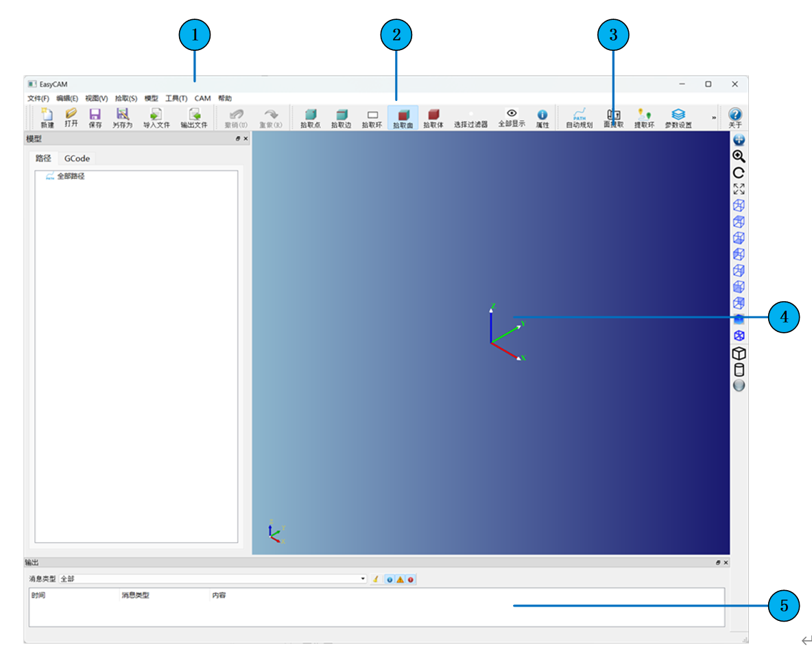
Task: Open the CAM menu
Action: 202,98
